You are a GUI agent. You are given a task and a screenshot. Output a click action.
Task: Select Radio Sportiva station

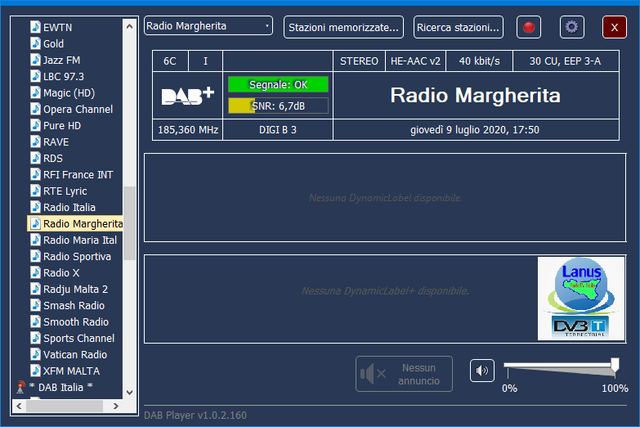pos(77,256)
